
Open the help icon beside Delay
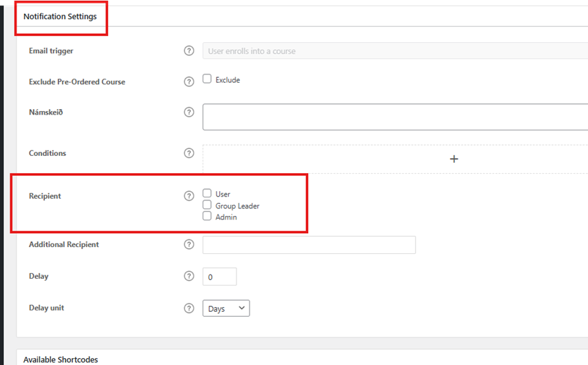[x=189, y=276]
